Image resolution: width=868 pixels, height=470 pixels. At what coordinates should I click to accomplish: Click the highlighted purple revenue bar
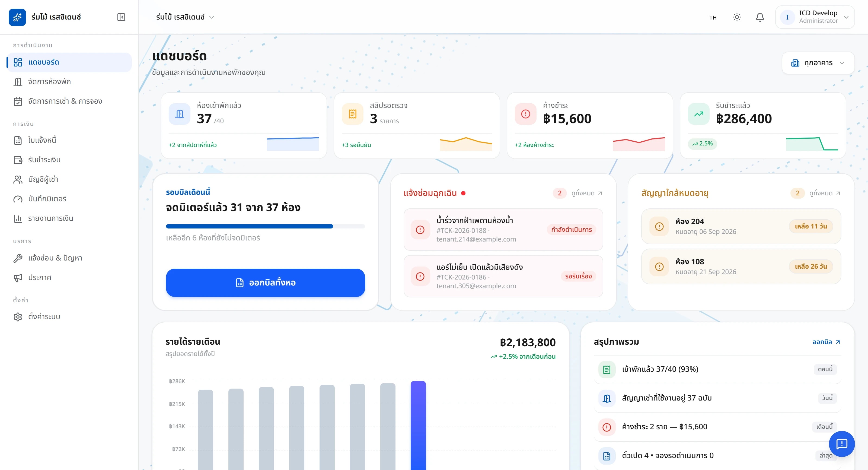point(418,425)
